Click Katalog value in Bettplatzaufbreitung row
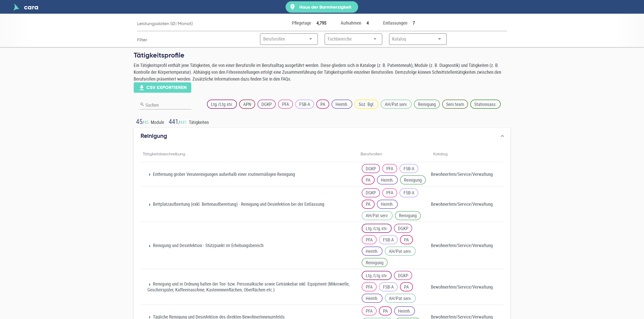Image resolution: width=644 pixels, height=319 pixels. pos(462,204)
